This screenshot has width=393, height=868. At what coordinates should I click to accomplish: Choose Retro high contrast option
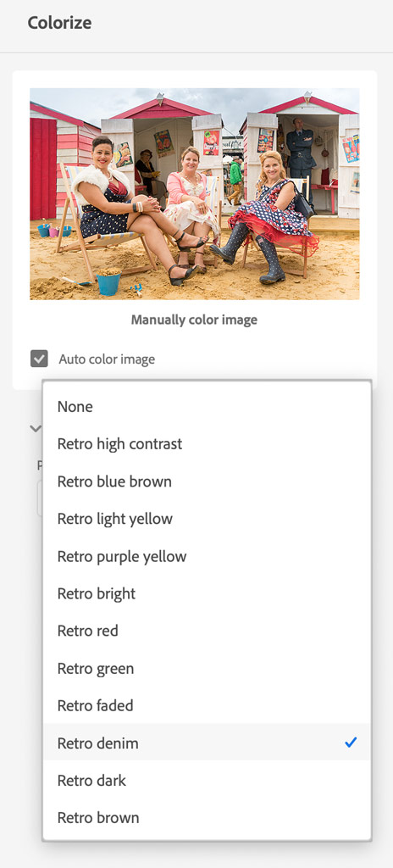coord(207,444)
